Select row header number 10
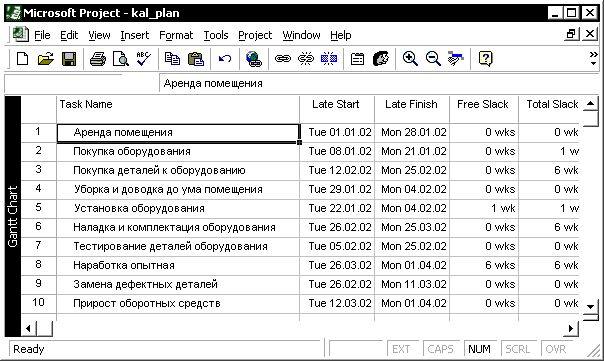 point(39,303)
